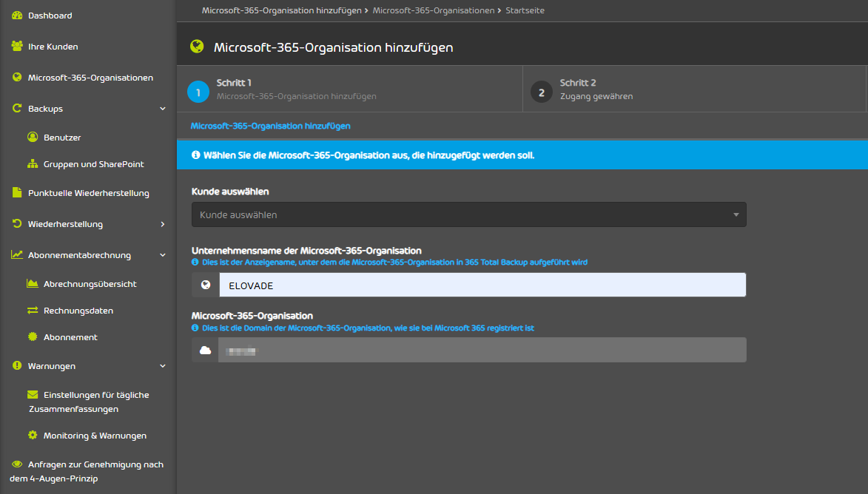Screen dimensions: 868x494
Task: Open Microsoft-365-Organisationen breadcrumb link
Action: click(x=433, y=10)
